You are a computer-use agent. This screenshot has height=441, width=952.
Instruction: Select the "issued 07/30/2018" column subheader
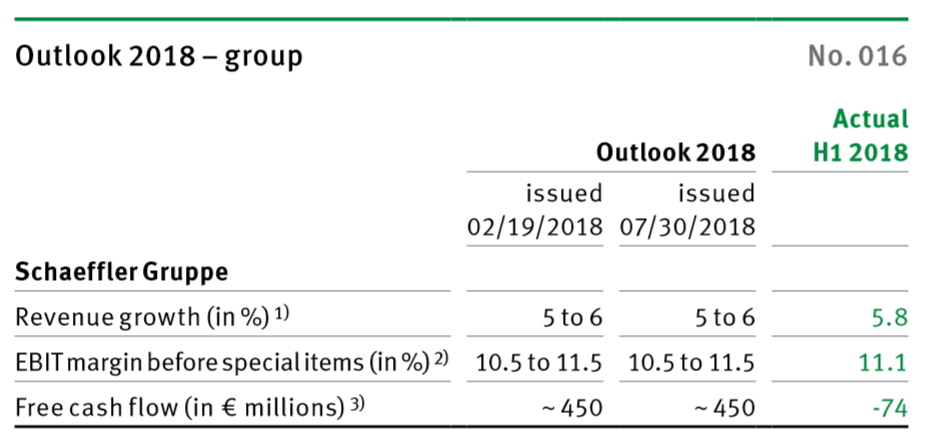(x=687, y=209)
